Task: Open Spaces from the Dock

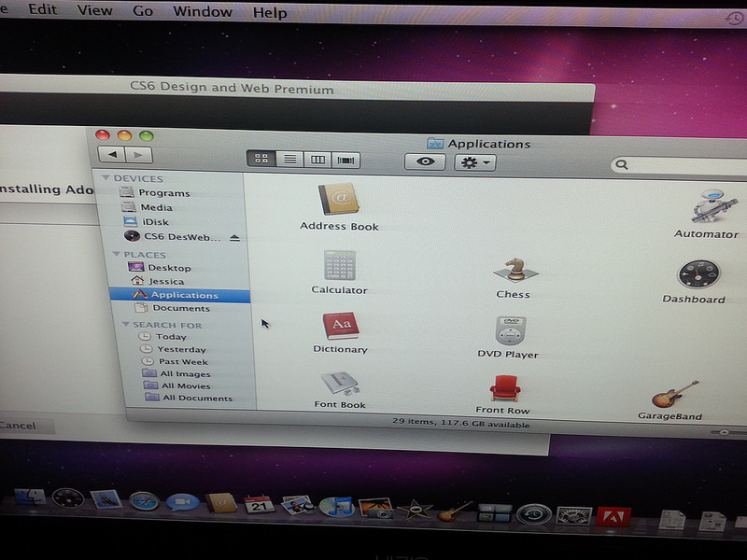Action: pos(495,513)
